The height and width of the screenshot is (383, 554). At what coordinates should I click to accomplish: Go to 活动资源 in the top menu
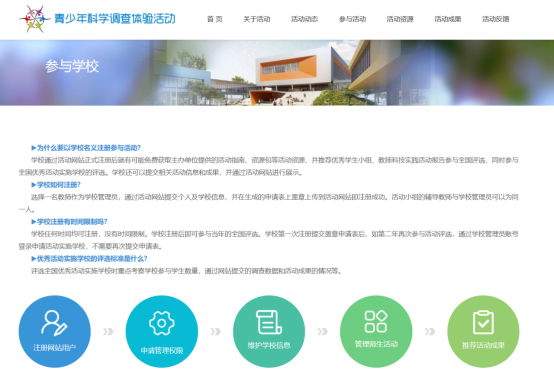[400, 19]
